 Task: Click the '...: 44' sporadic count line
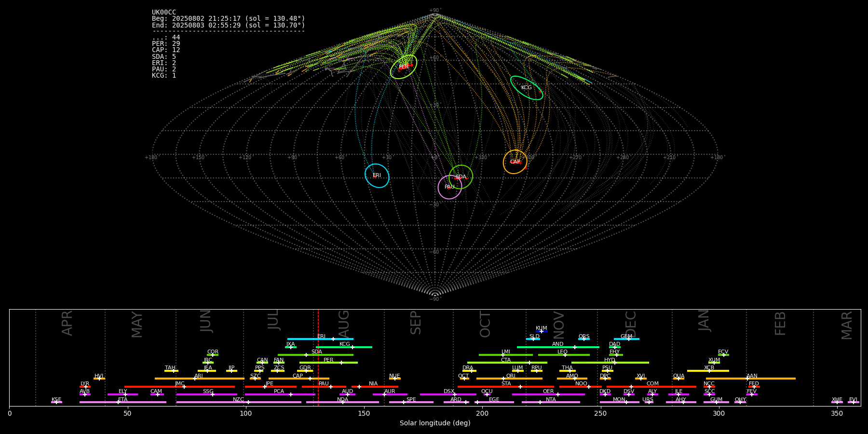166,38
